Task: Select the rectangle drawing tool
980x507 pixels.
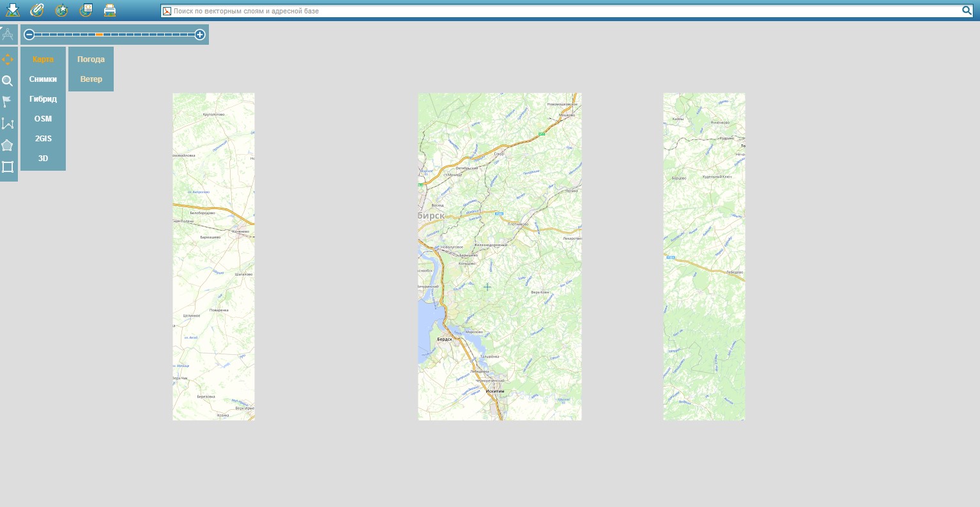Action: coord(8,167)
